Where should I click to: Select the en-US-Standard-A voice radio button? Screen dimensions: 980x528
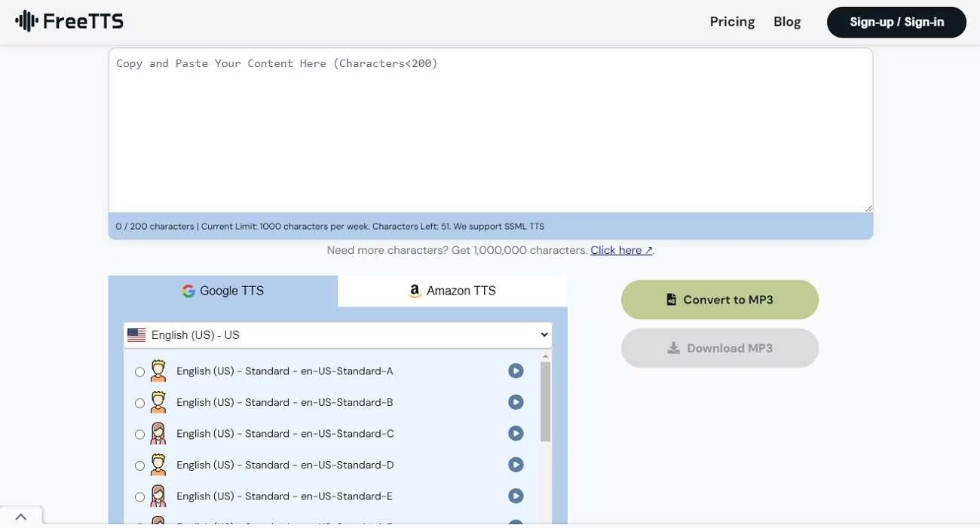point(139,372)
